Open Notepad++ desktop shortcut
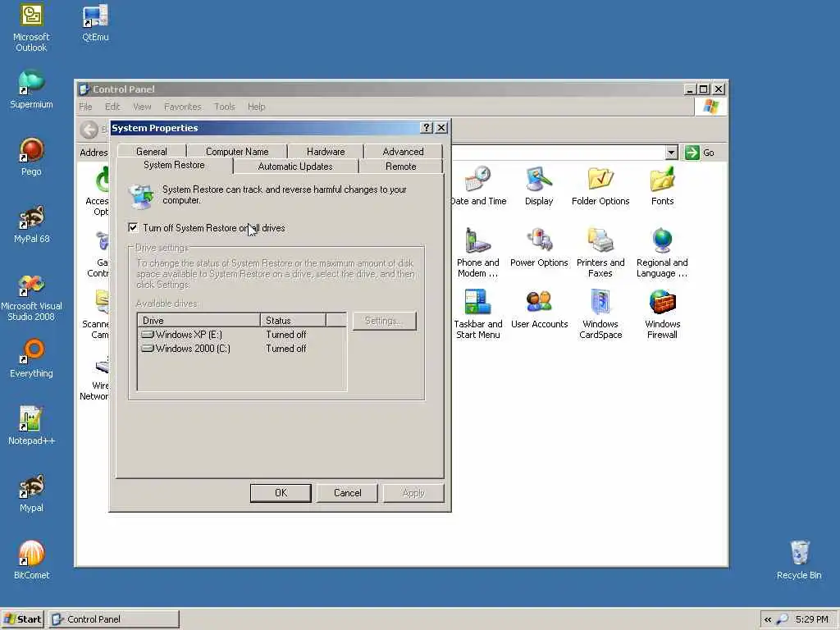This screenshot has height=630, width=840. coord(31,426)
